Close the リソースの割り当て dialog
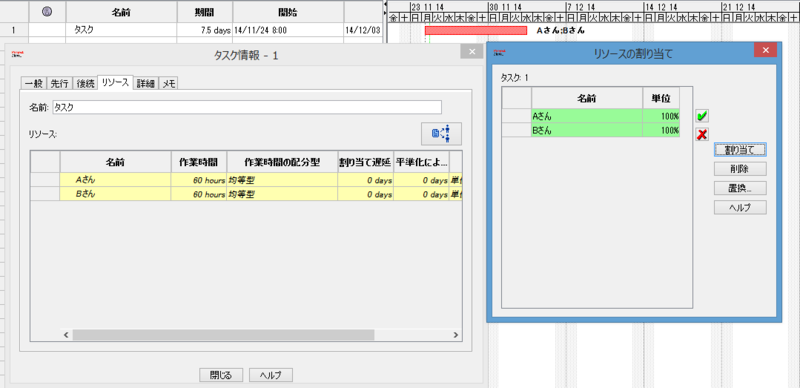 click(765, 50)
